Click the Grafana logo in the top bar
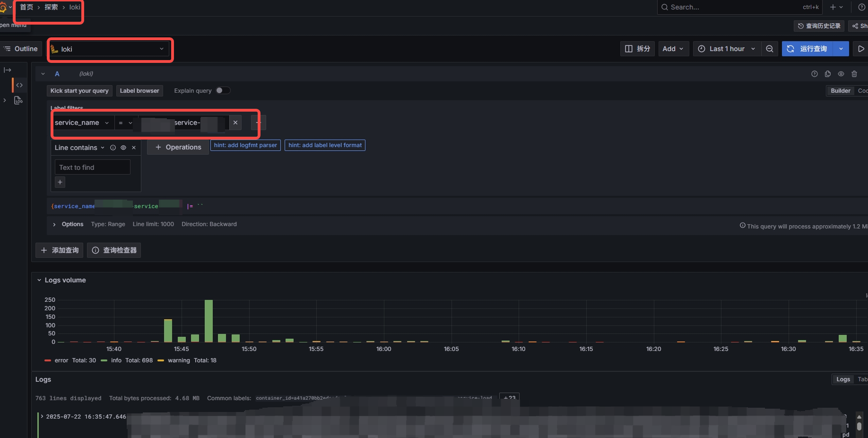868x438 pixels. tap(4, 7)
